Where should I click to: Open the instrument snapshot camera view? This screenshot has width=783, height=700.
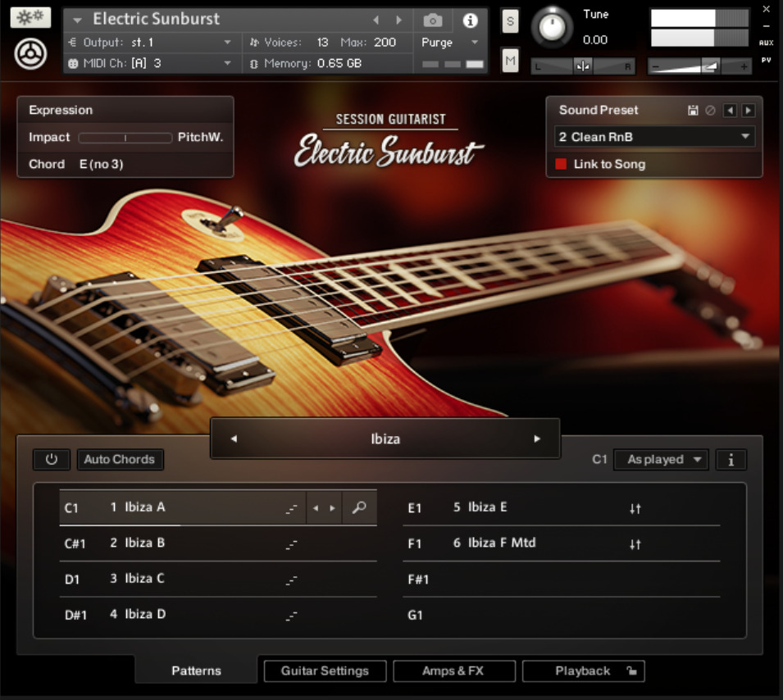432,20
